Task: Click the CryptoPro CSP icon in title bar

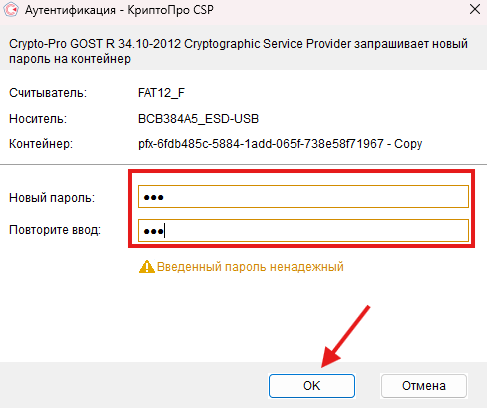Action: pos(10,9)
